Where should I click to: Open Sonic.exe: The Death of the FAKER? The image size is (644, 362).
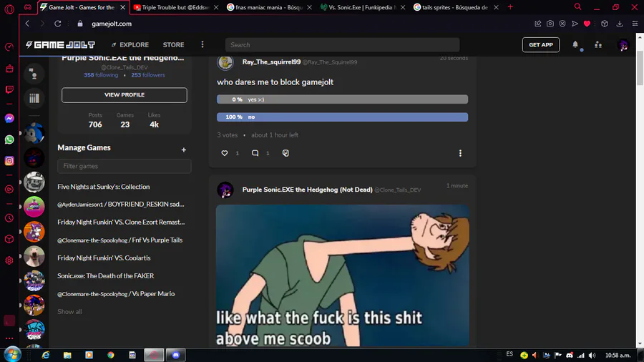(106, 276)
